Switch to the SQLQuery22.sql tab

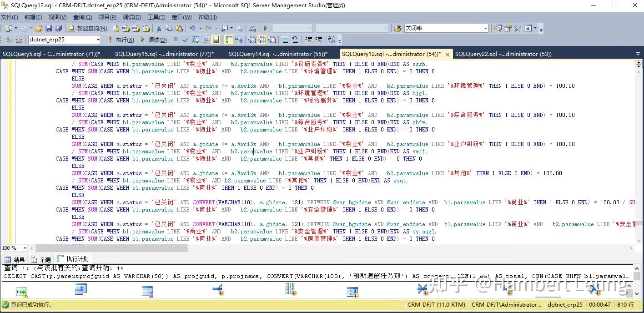click(503, 54)
